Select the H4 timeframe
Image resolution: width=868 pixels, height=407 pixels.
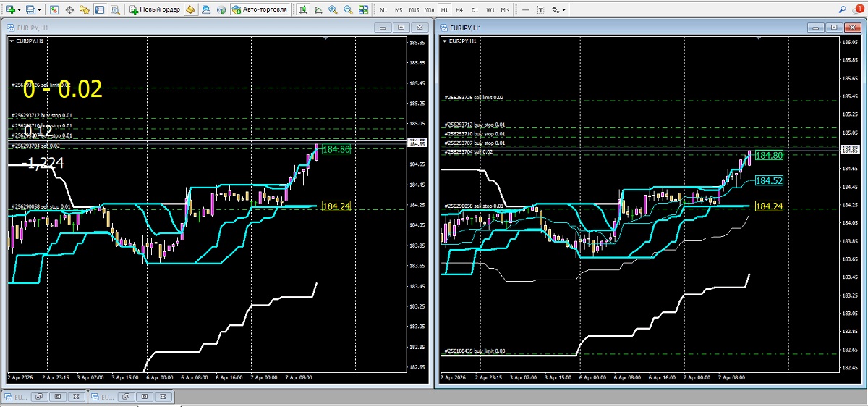coord(459,10)
